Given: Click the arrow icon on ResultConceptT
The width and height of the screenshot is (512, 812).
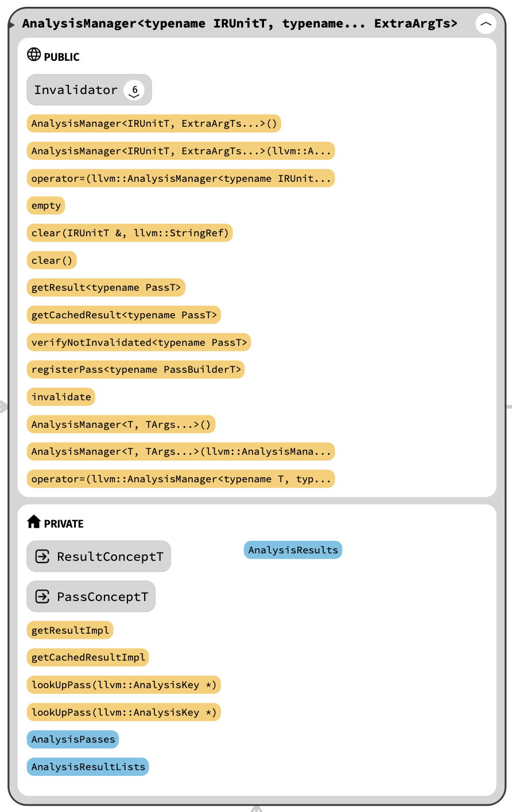Looking at the screenshot, I should click(x=42, y=556).
